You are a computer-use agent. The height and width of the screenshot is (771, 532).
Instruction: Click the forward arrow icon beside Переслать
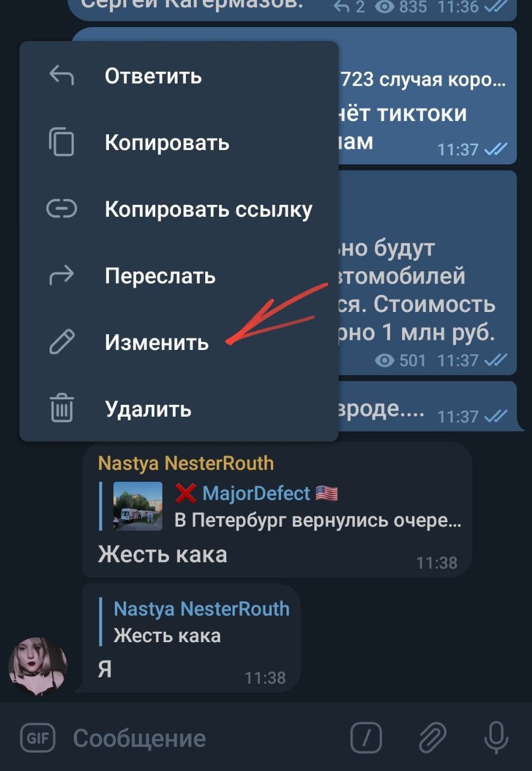click(x=61, y=276)
